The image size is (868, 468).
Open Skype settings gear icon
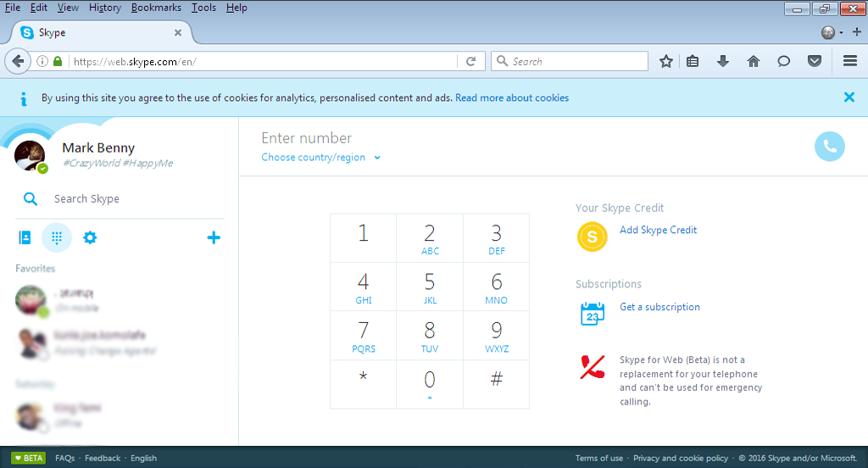pyautogui.click(x=90, y=237)
